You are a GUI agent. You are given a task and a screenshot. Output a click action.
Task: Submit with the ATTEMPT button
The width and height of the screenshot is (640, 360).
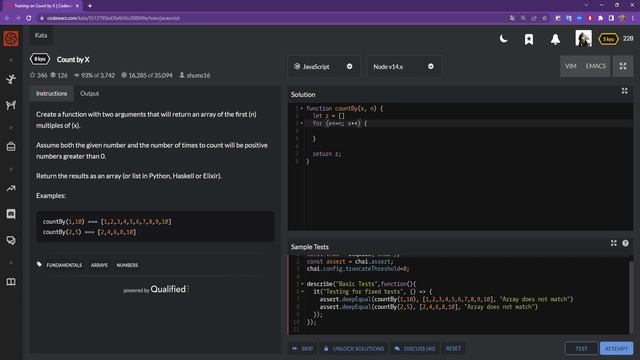[x=616, y=349]
